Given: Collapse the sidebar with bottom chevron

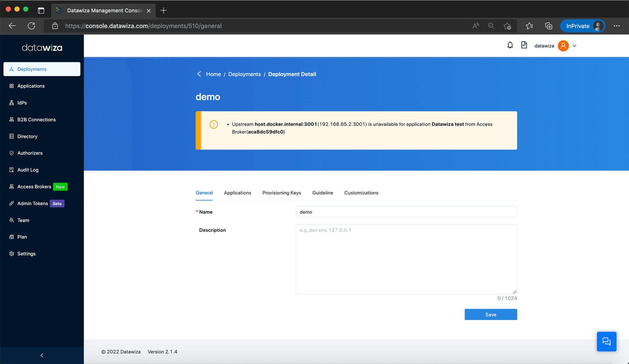Looking at the screenshot, I should (x=42, y=355).
